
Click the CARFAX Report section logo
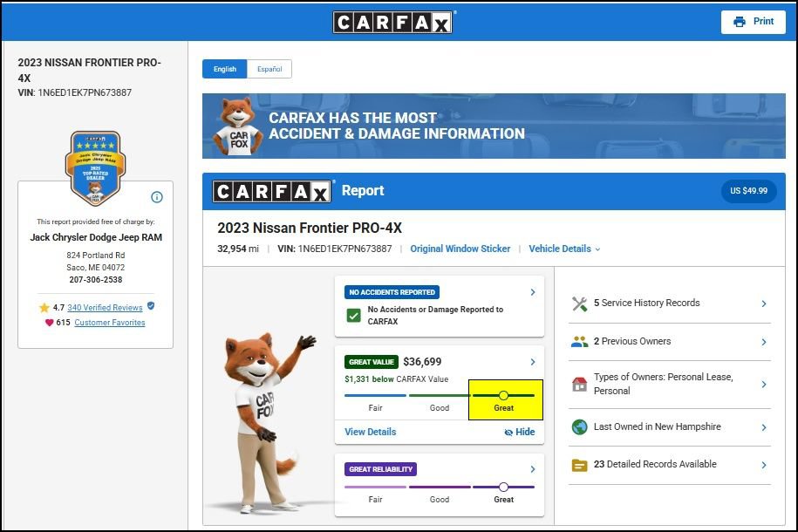click(x=272, y=191)
